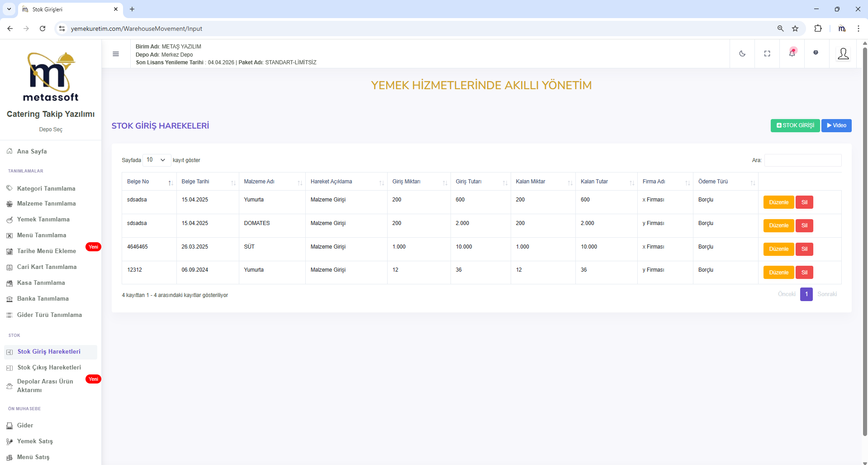
Task: Open the notifications bell
Action: (792, 53)
